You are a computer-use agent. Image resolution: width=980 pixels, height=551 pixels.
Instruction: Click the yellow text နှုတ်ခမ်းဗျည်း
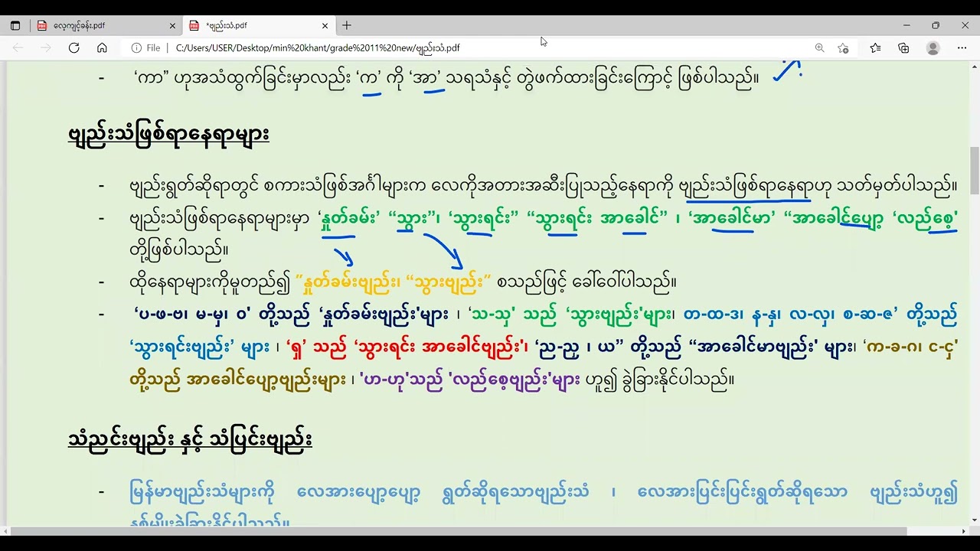[x=350, y=282]
